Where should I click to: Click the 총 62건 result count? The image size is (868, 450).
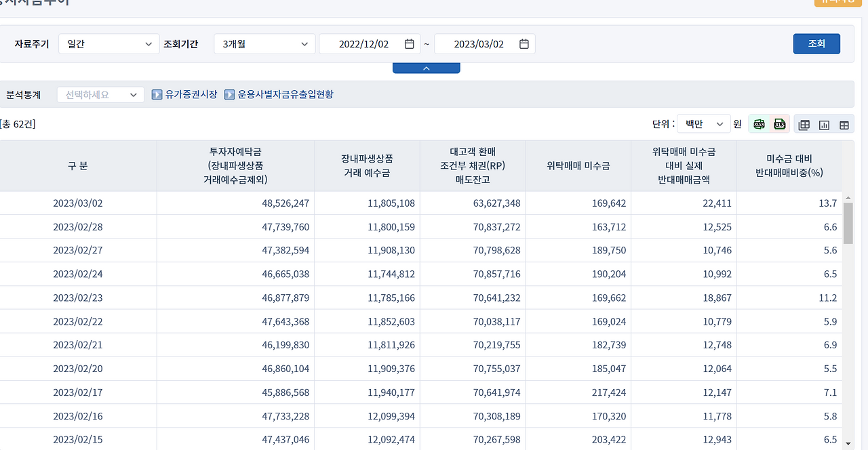[17, 124]
